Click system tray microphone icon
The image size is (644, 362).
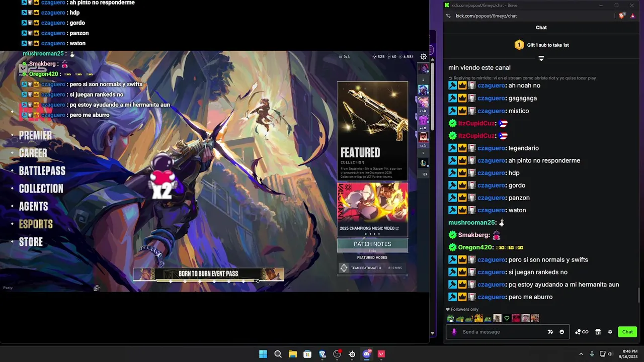[592, 354]
